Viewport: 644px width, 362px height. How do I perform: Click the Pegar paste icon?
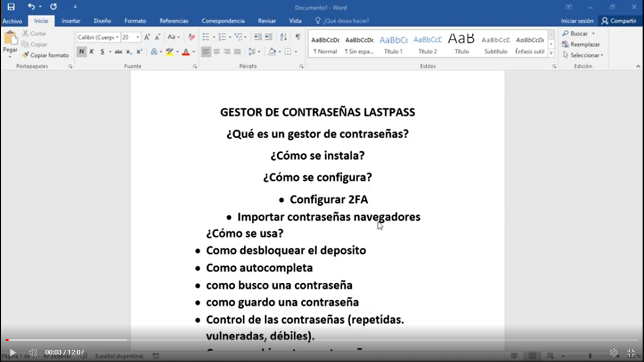[x=10, y=39]
